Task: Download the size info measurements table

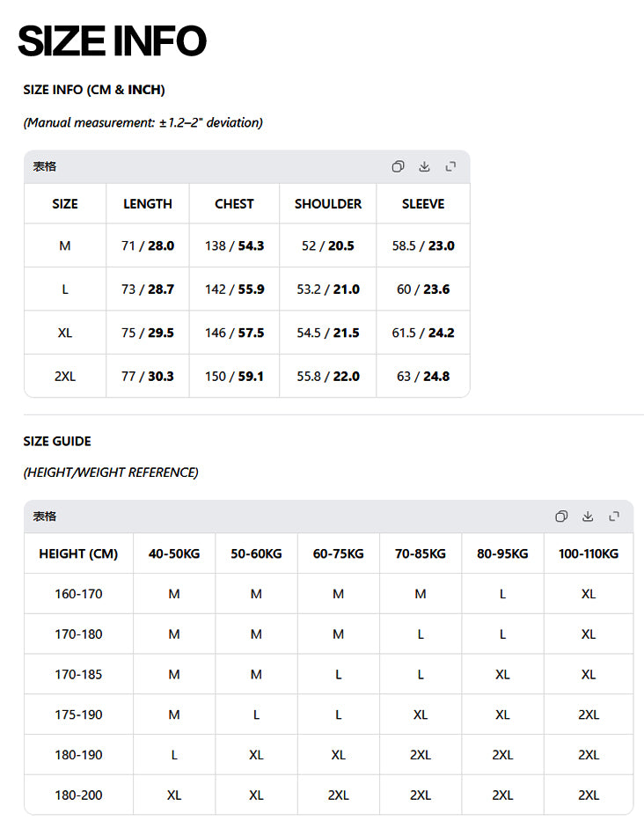Action: (424, 166)
